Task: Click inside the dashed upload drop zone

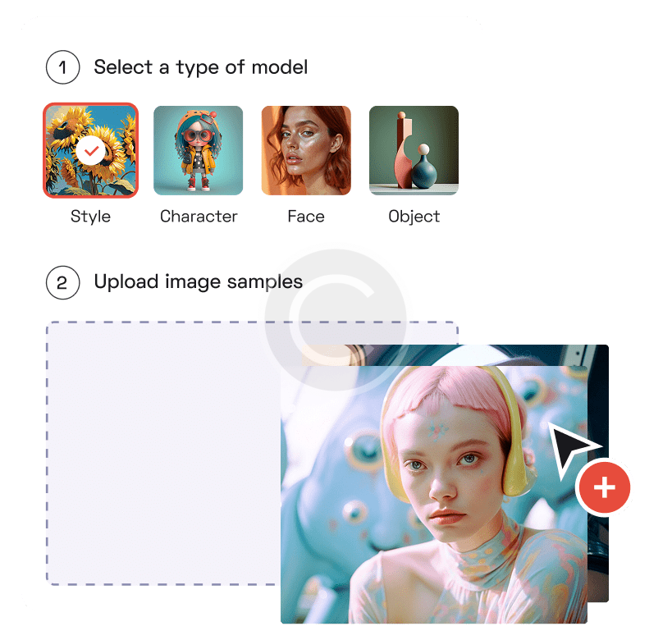Action: tap(162, 453)
